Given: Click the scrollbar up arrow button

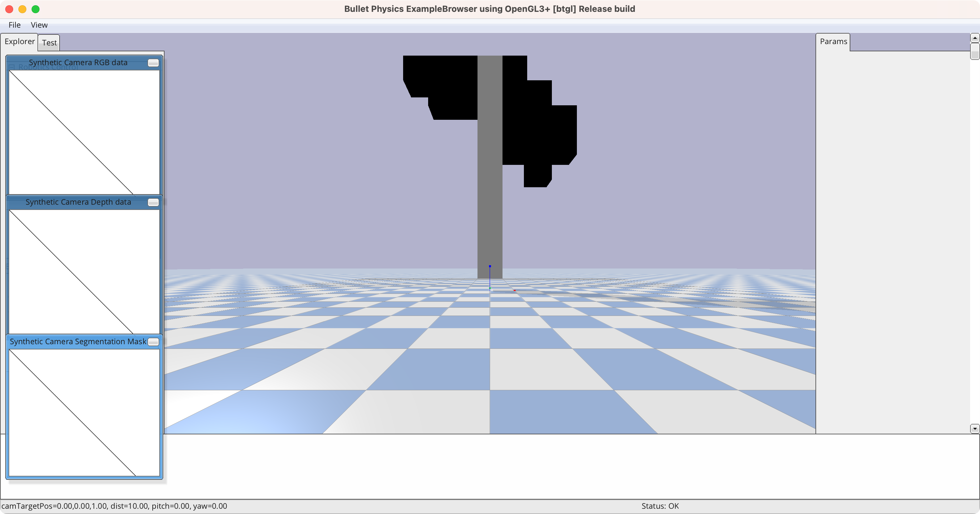Looking at the screenshot, I should [x=974, y=38].
